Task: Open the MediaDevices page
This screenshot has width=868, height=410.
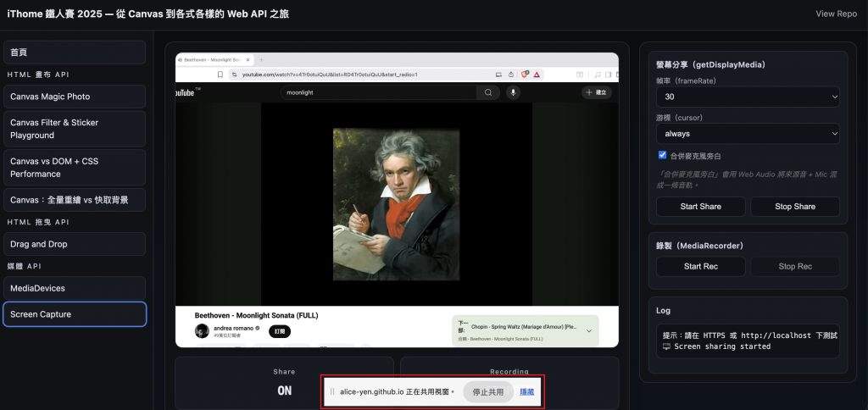Action: [75, 288]
